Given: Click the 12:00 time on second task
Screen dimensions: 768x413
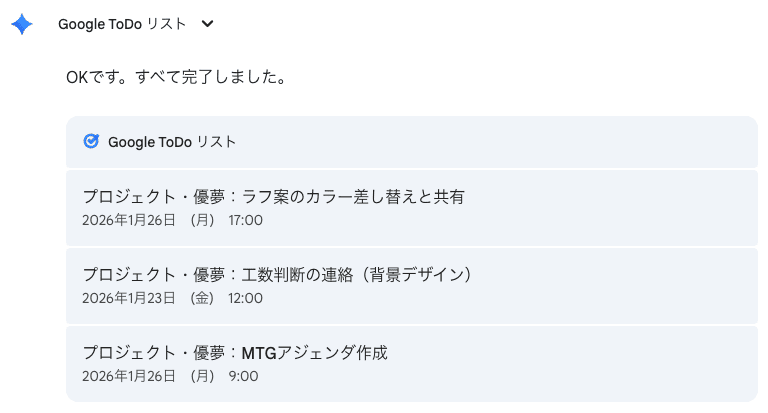Looking at the screenshot, I should click(x=245, y=298).
